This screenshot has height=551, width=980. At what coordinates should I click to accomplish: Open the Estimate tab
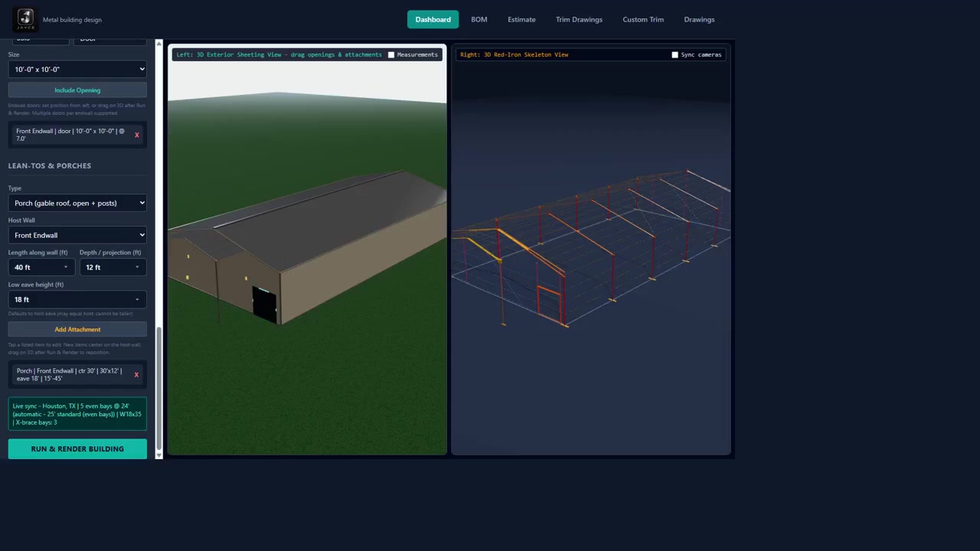pyautogui.click(x=521, y=19)
